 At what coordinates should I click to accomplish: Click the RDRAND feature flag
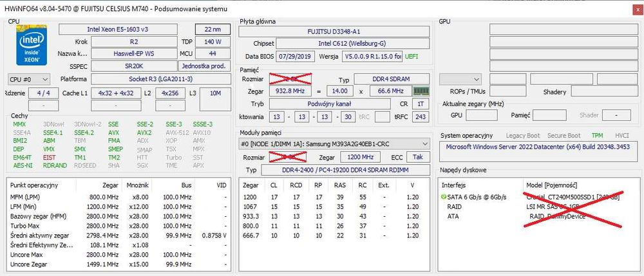pos(54,166)
